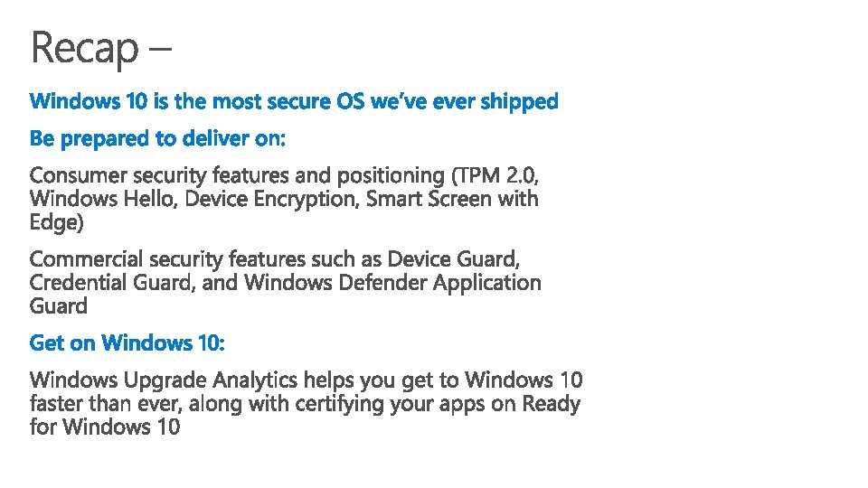The height and width of the screenshot is (488, 868).
Task: Click the 'Device Encryption' phrase
Action: point(271,199)
